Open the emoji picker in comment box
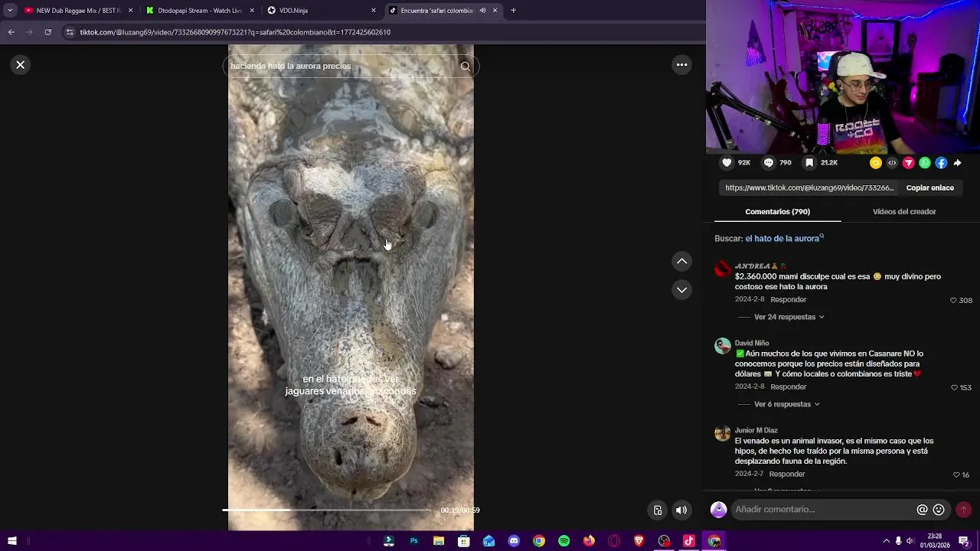980x551 pixels. (x=939, y=510)
